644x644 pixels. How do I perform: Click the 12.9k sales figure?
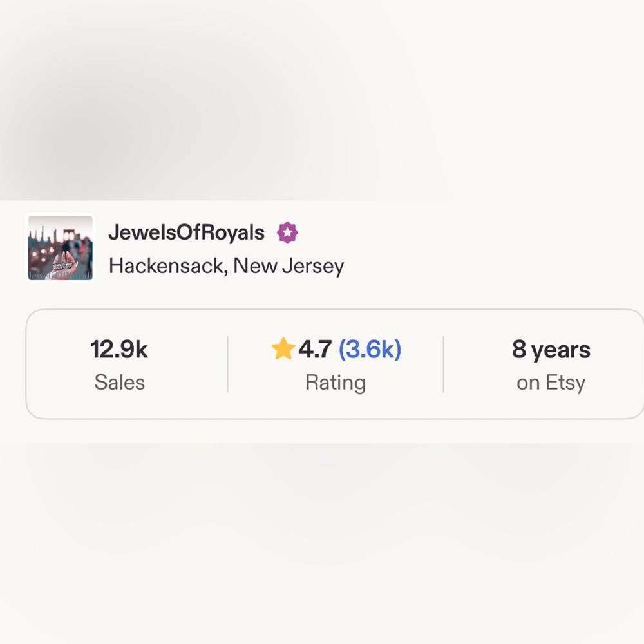119,350
